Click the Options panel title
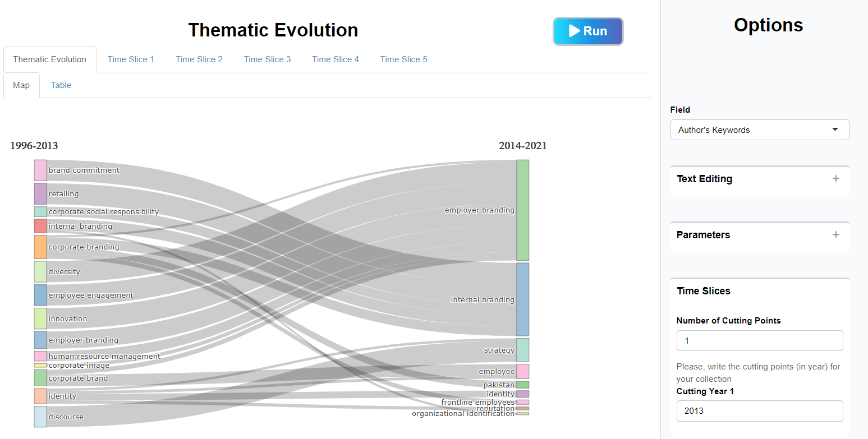The width and height of the screenshot is (868, 439). [768, 25]
